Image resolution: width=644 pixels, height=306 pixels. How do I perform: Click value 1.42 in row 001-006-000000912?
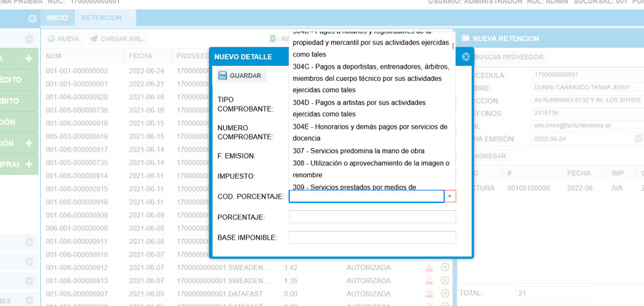tap(291, 268)
